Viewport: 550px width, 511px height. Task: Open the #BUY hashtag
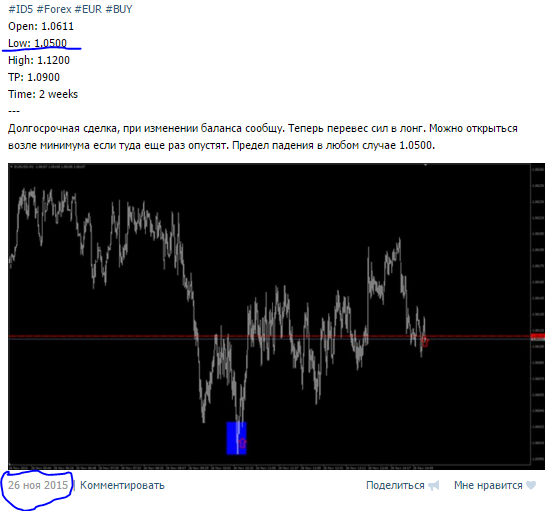119,9
